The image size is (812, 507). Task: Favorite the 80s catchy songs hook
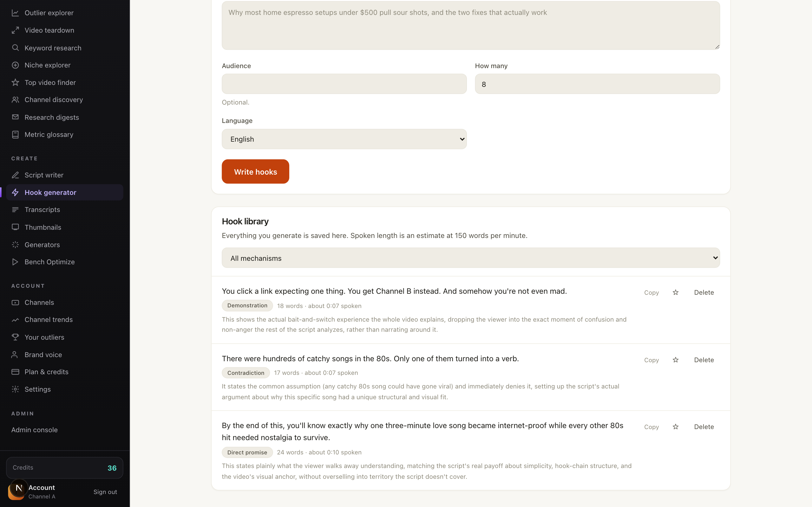675,360
